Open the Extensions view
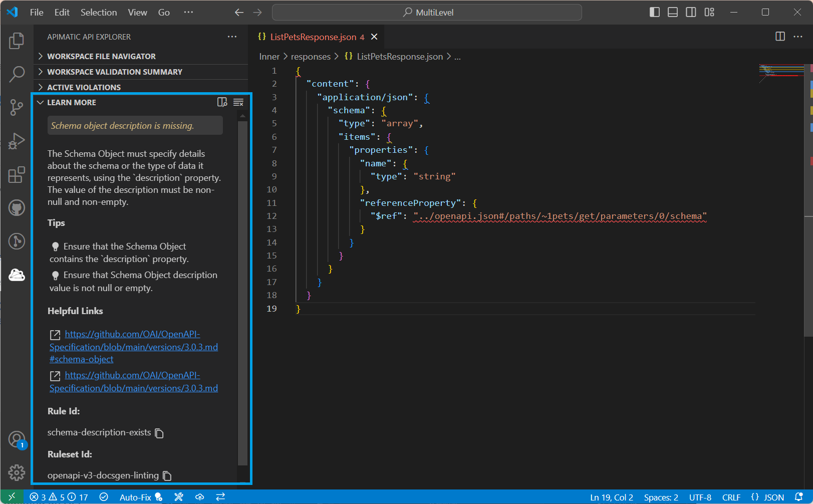Image resolution: width=813 pixels, height=504 pixels. 17,175
